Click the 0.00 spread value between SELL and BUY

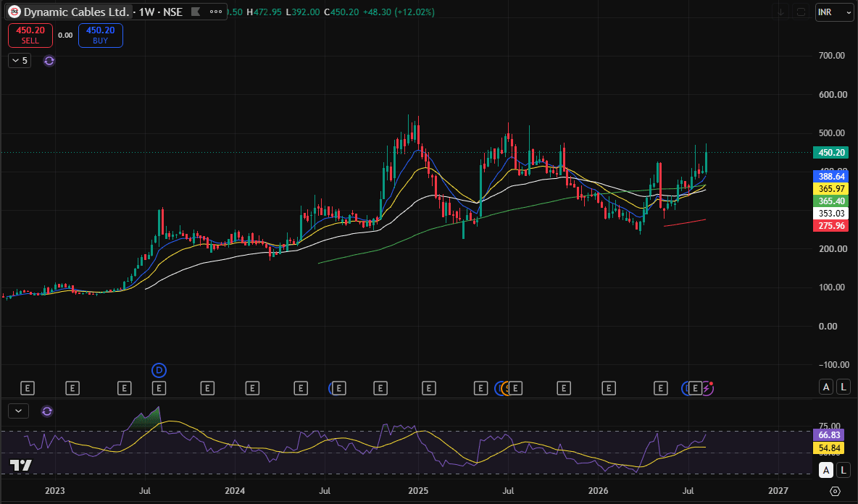tap(65, 35)
